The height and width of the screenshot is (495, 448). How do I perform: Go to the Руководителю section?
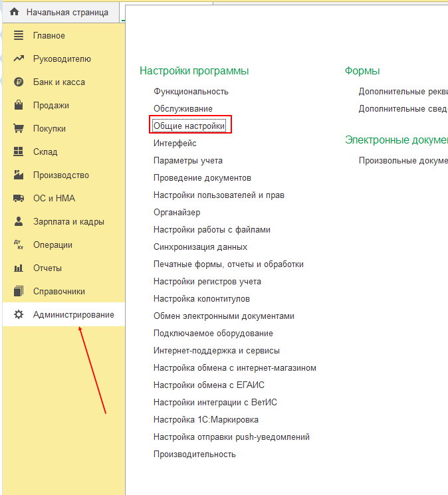tap(64, 58)
